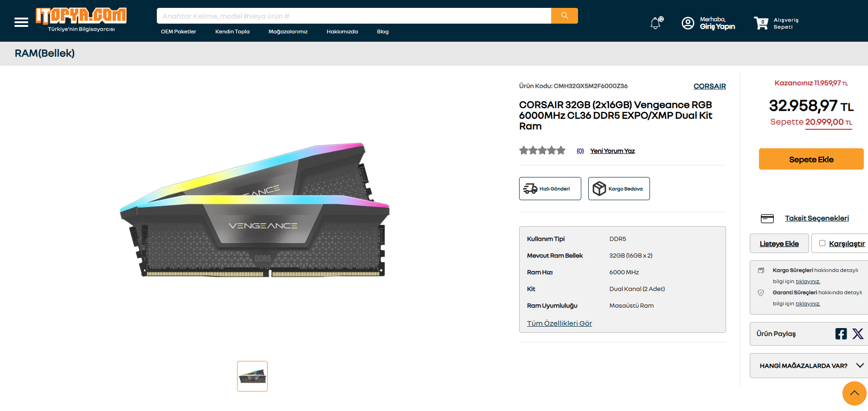This screenshot has width=868, height=411.
Task: Share product on Facebook
Action: [x=841, y=334]
